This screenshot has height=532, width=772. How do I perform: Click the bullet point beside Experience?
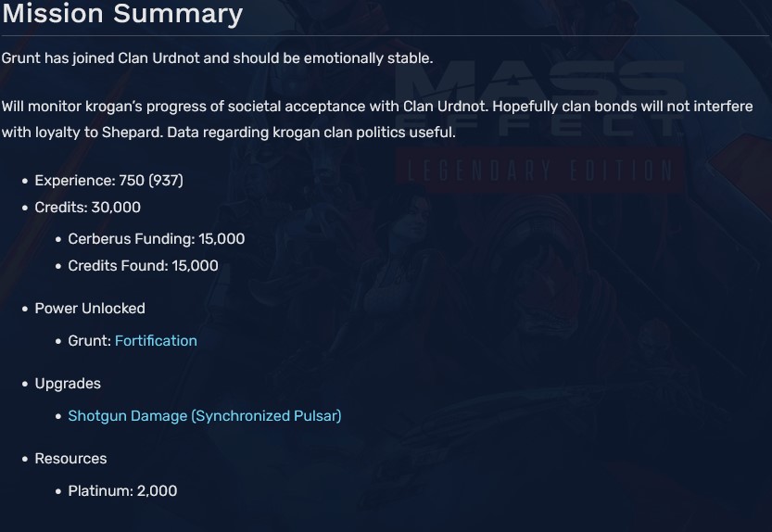point(25,182)
